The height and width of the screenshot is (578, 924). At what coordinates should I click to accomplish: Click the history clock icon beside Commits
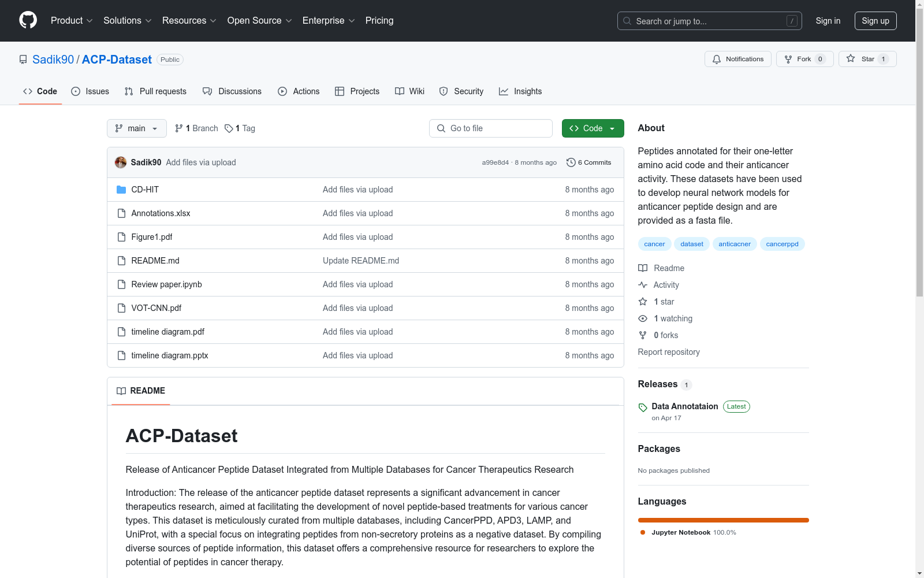pyautogui.click(x=571, y=162)
